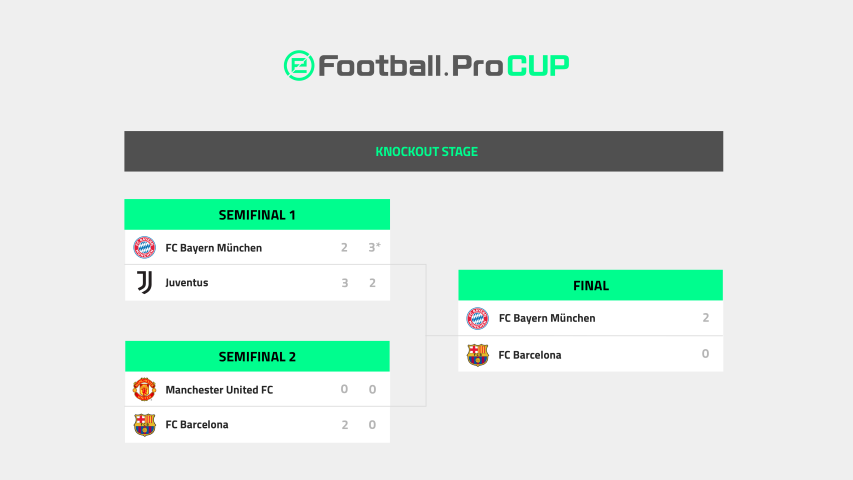
Task: Click the FC Barcelona crest in Semifinal 2
Action: coord(145,425)
